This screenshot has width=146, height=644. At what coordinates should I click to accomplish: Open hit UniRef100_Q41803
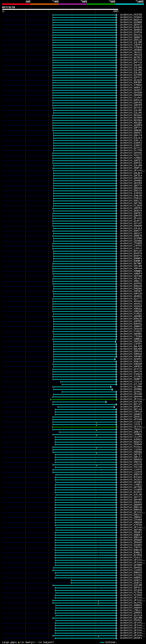tap(131, 65)
